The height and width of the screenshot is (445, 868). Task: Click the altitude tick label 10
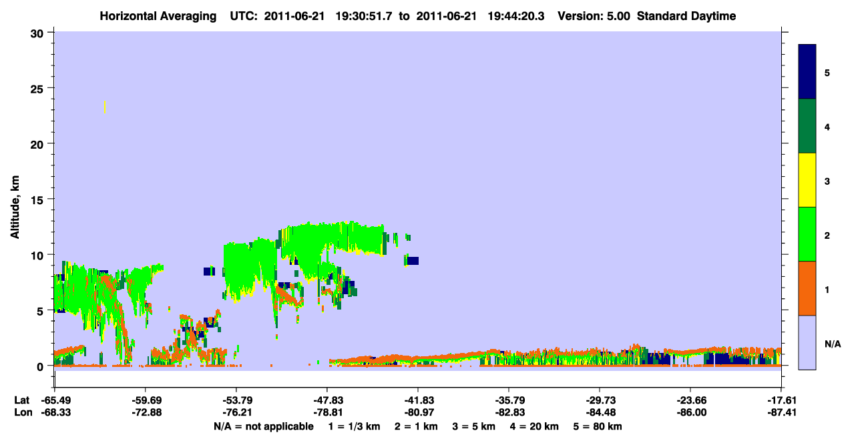[x=39, y=255]
